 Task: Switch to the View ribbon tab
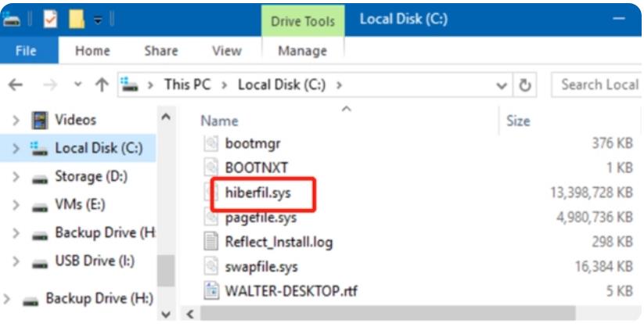[x=227, y=51]
